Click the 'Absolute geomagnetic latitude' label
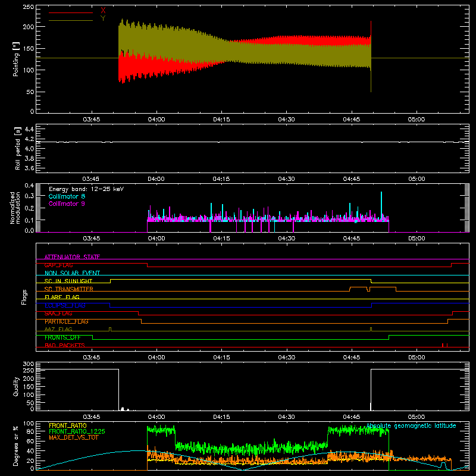Screen dimensions: 476x476 click(x=411, y=426)
